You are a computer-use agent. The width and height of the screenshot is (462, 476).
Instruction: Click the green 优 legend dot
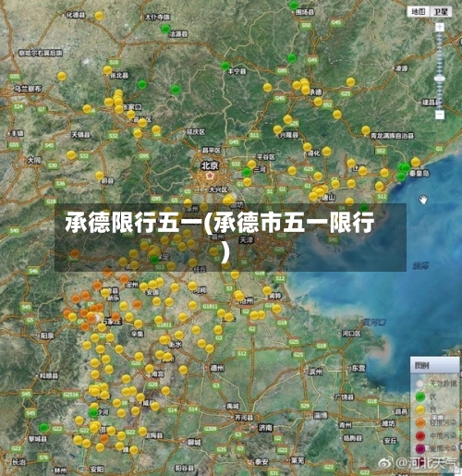pyautogui.click(x=420, y=397)
